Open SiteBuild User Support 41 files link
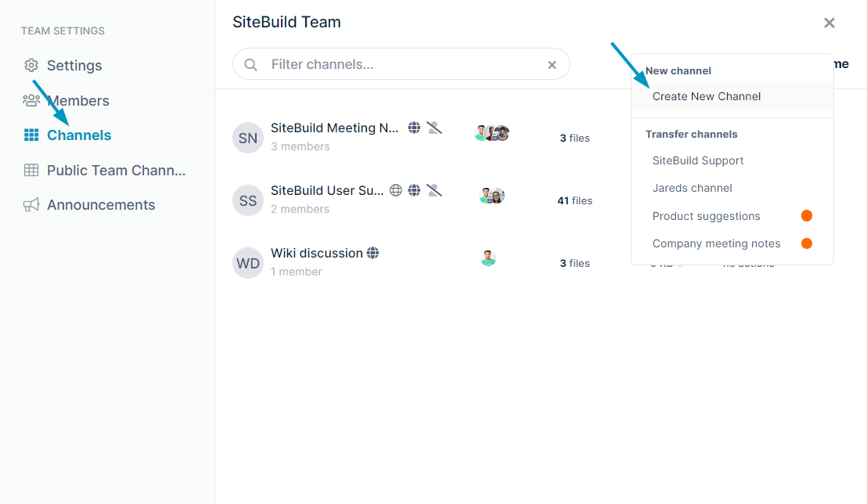867x504 pixels. (x=574, y=201)
